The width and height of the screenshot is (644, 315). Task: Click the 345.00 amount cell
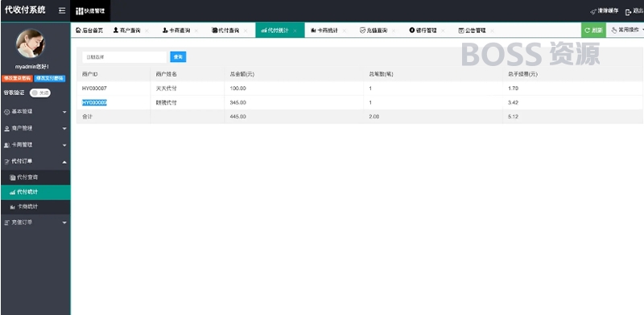pos(237,103)
